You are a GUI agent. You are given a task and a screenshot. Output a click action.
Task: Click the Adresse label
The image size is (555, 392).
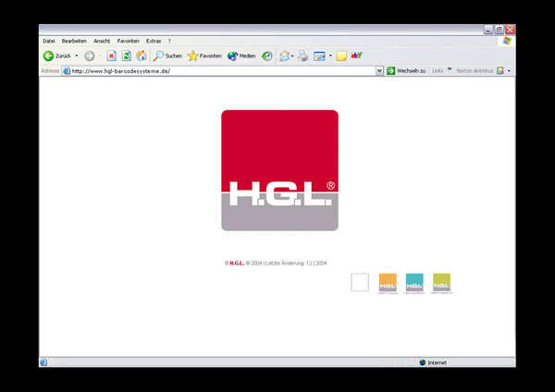[50, 71]
